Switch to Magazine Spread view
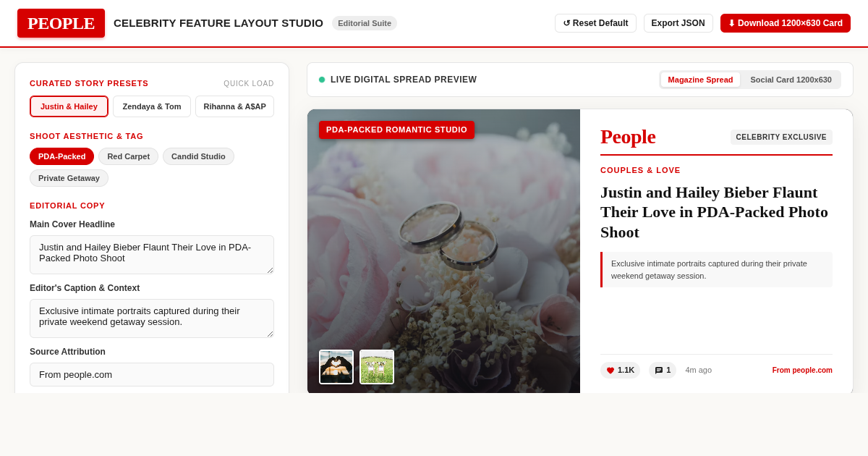The image size is (868, 456). tap(700, 80)
